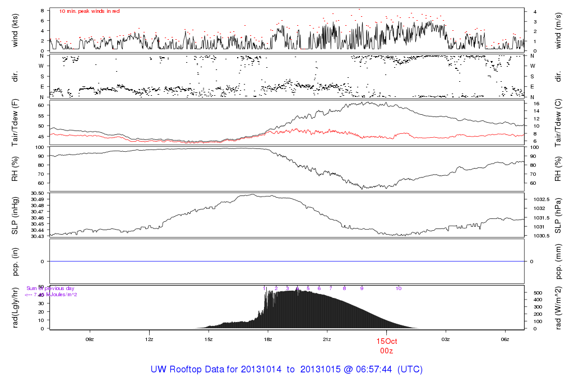This screenshot has width=574, height=392.
Task: Select the 18z time tick label
Action: [268, 339]
